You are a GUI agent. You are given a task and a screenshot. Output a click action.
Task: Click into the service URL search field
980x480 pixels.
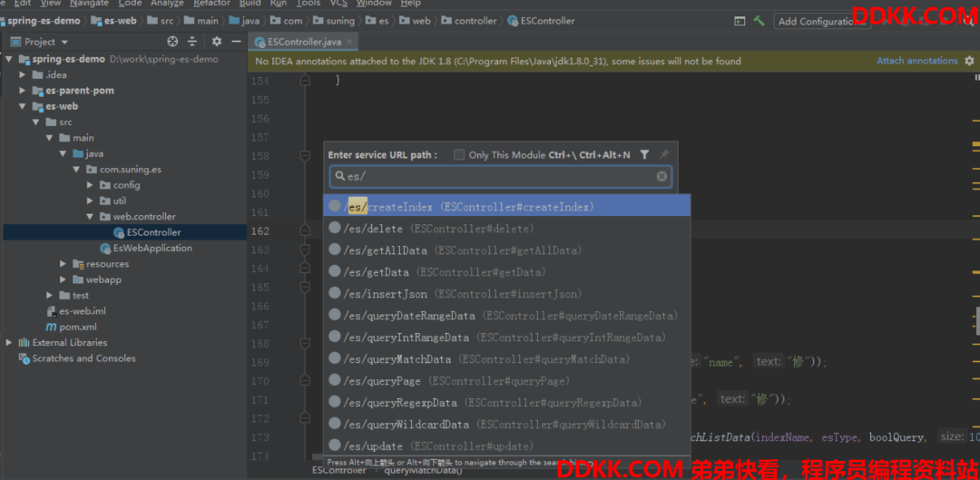pyautogui.click(x=501, y=177)
